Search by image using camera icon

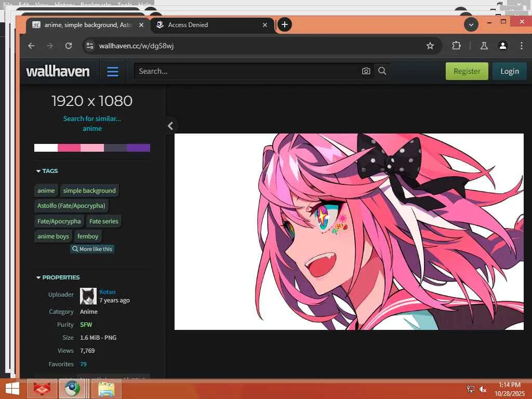click(366, 71)
